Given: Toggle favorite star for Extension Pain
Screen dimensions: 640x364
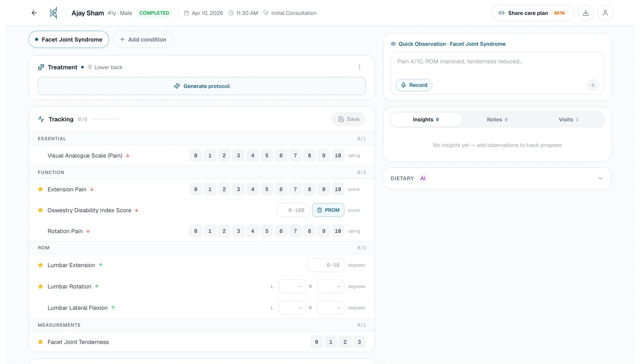Looking at the screenshot, I should (x=40, y=189).
